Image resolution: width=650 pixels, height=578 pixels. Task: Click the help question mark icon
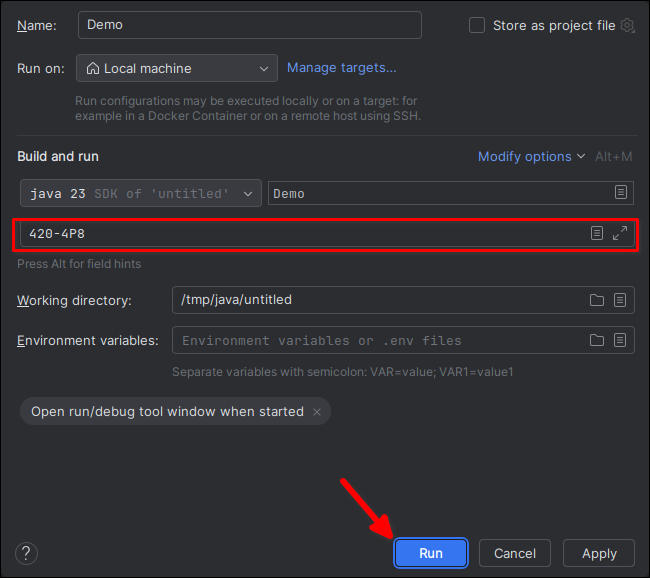[x=27, y=553]
